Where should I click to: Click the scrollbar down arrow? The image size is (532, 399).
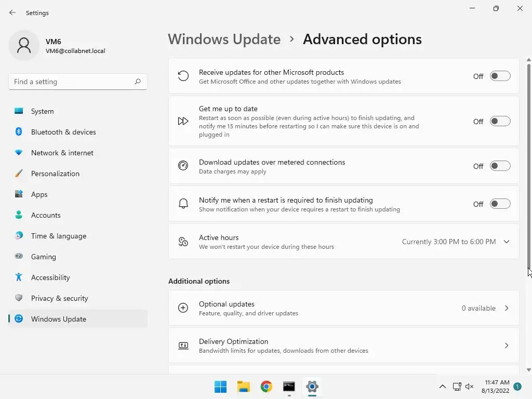point(528,370)
